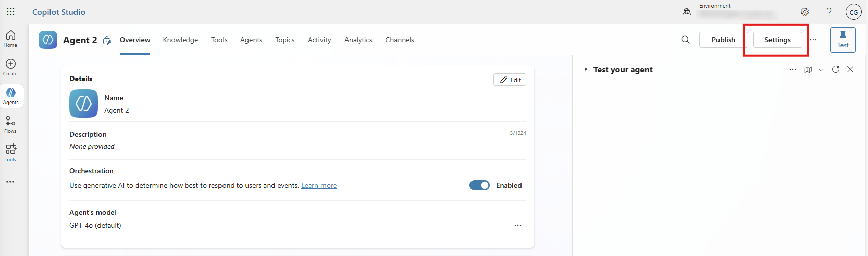Open Create in the left sidebar

(10, 67)
